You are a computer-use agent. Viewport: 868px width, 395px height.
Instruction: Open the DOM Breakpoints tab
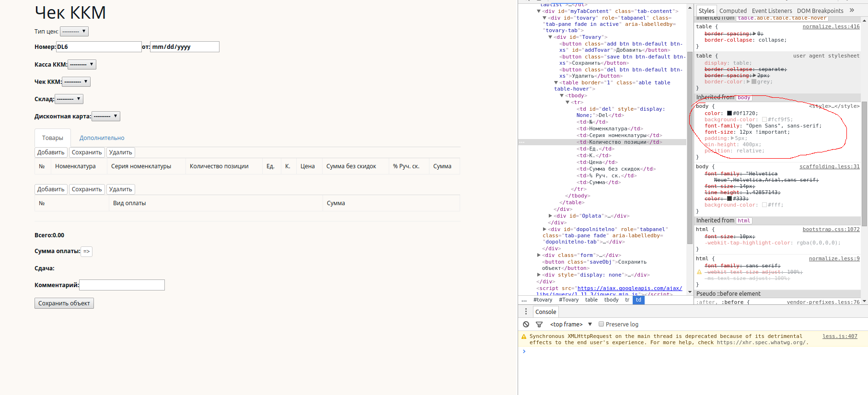[820, 11]
